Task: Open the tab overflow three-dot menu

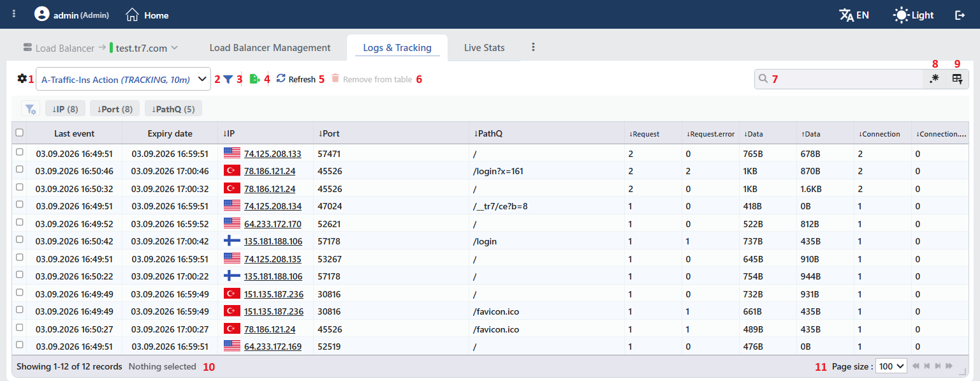Action: coord(533,47)
